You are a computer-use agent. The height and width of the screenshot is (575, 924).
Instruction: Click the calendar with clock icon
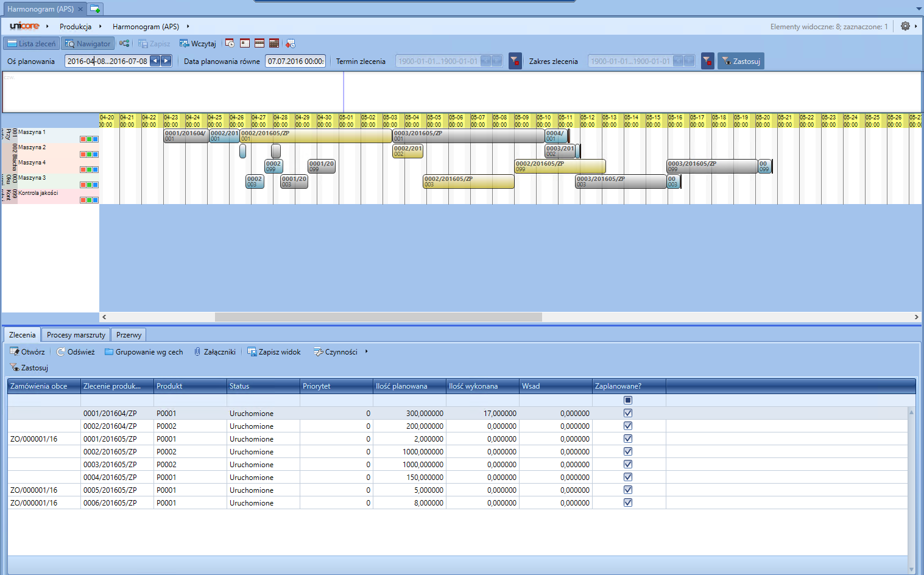(230, 43)
